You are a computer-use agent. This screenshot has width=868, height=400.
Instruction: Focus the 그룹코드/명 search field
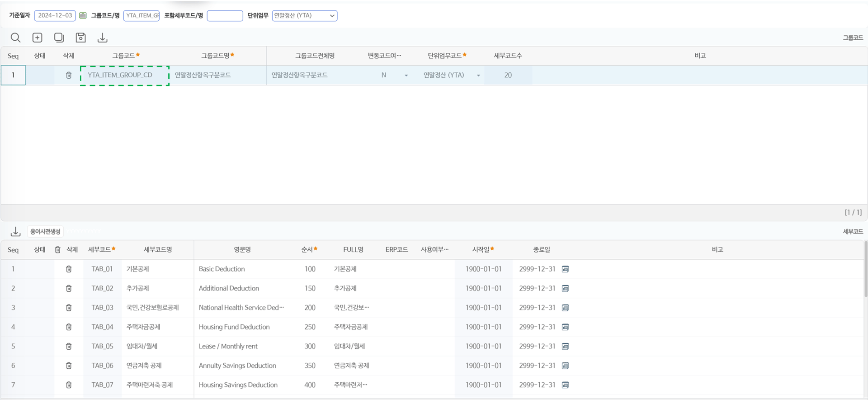(x=142, y=15)
